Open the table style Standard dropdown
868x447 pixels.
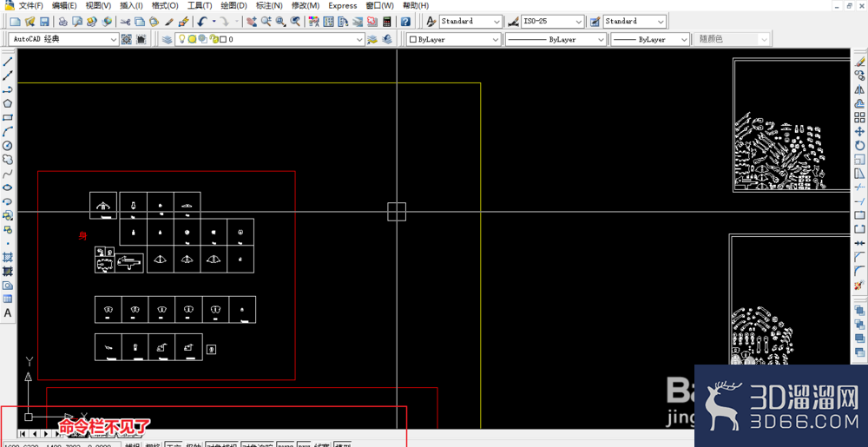[661, 22]
